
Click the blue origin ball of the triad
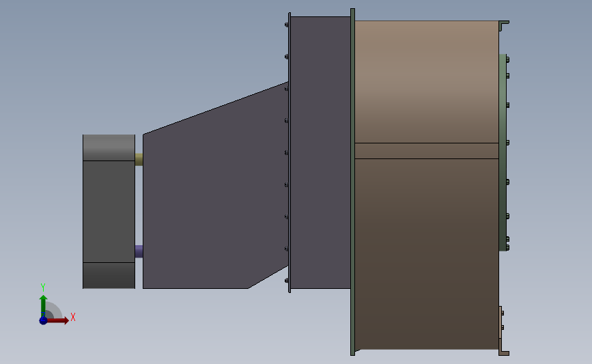coord(43,320)
